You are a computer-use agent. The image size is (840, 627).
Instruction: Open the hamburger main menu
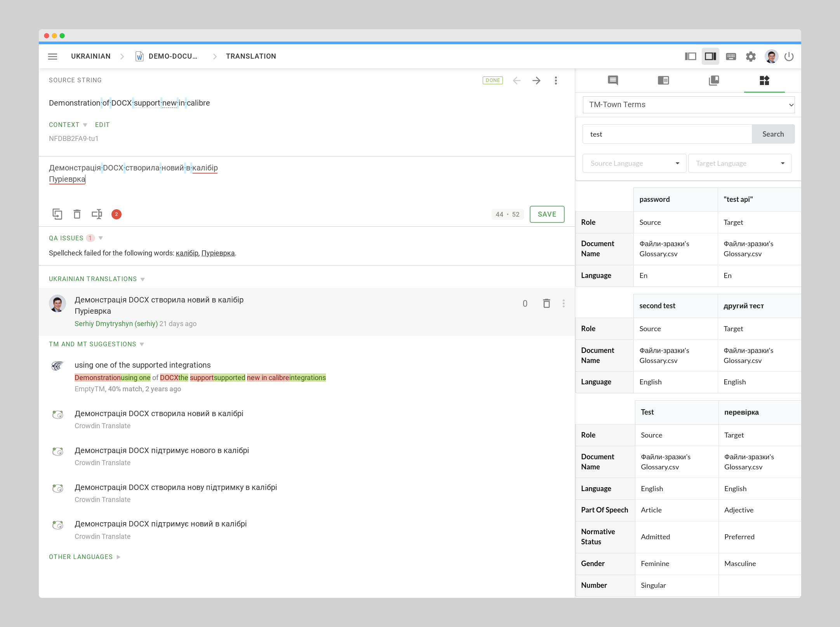point(52,56)
